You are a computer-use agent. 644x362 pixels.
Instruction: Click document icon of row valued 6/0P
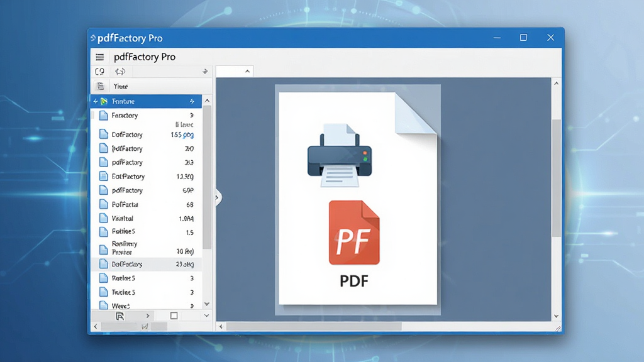[x=104, y=190]
